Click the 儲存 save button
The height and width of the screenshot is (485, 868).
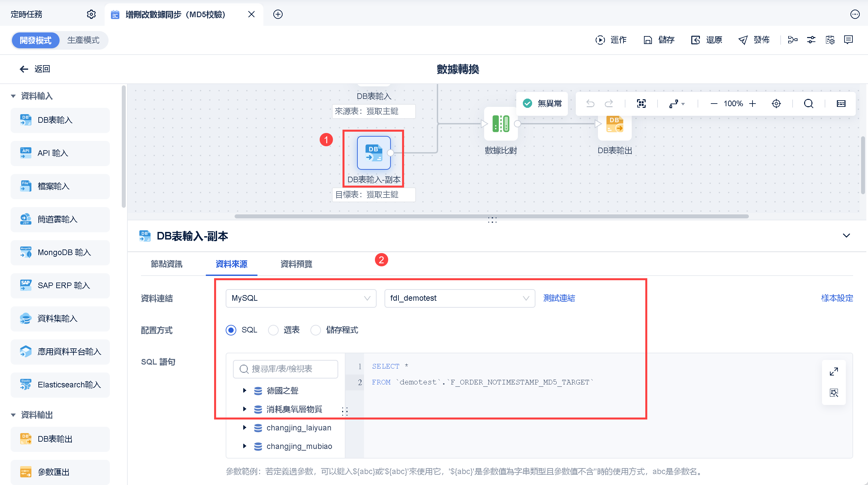click(x=659, y=40)
